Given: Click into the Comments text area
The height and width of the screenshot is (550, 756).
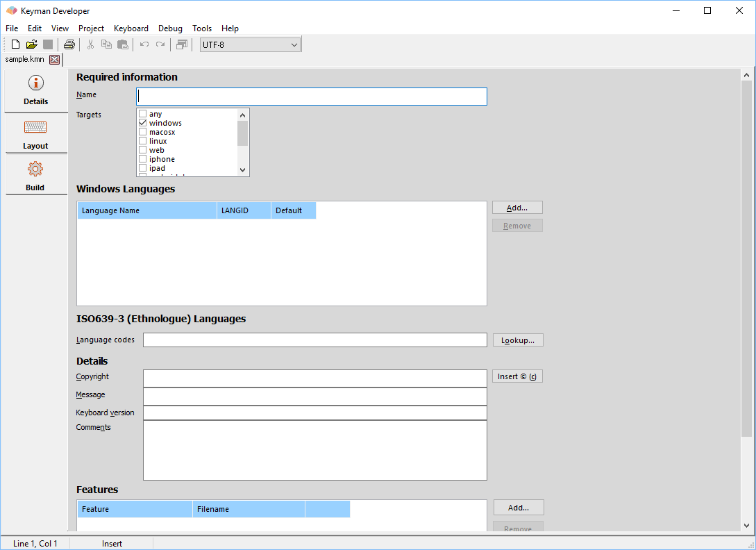Looking at the screenshot, I should click(315, 450).
